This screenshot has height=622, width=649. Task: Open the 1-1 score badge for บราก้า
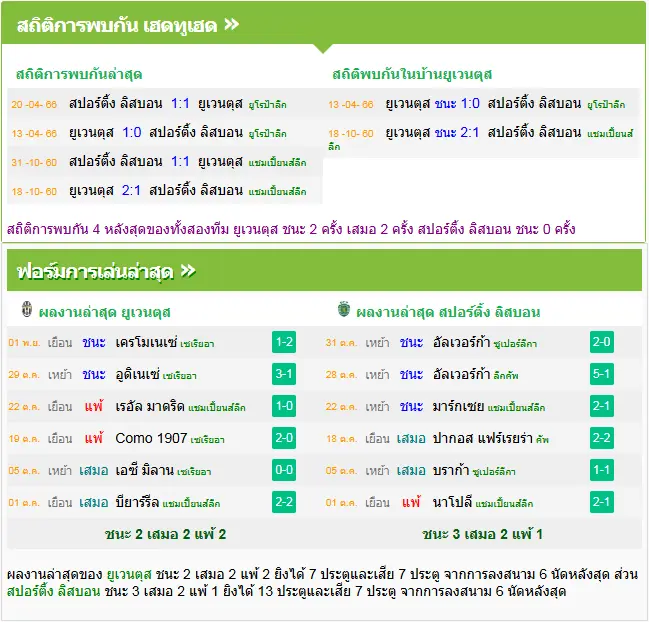[601, 470]
